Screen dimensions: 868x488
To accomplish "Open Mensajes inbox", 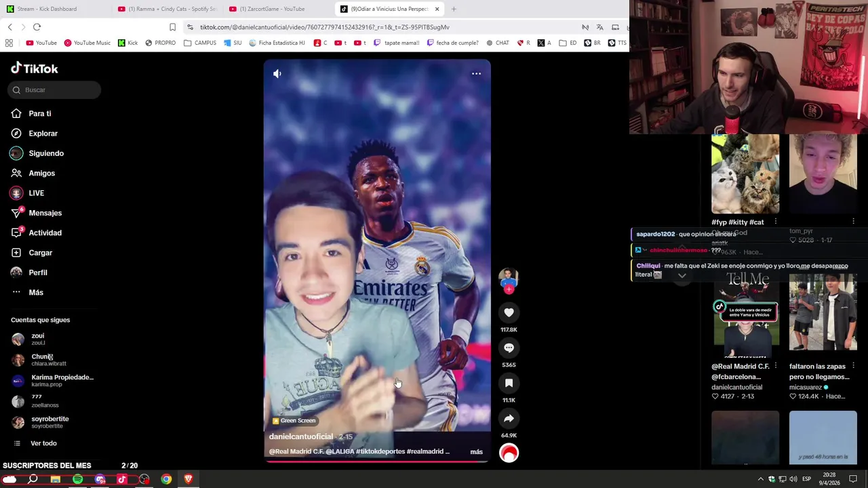I will (x=45, y=213).
